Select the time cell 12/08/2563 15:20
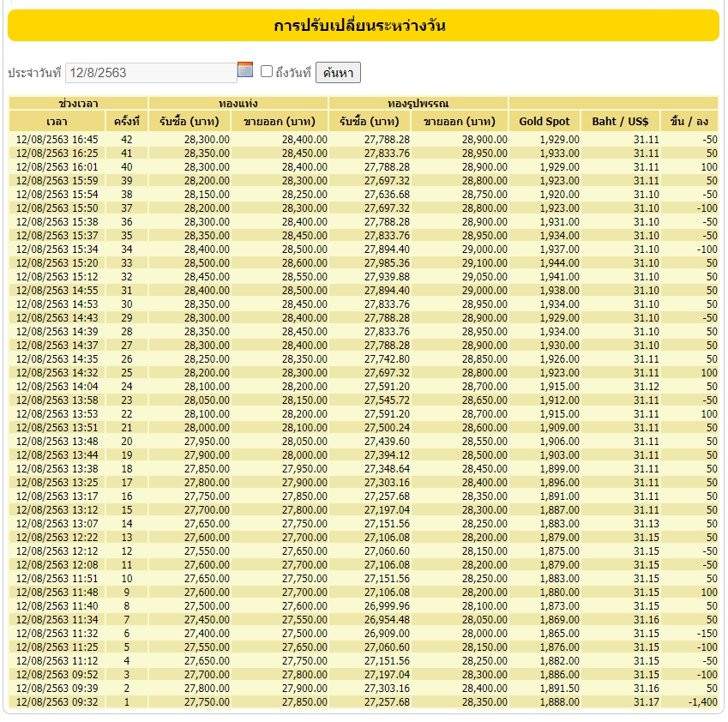This screenshot has width=728, height=722. click(57, 262)
